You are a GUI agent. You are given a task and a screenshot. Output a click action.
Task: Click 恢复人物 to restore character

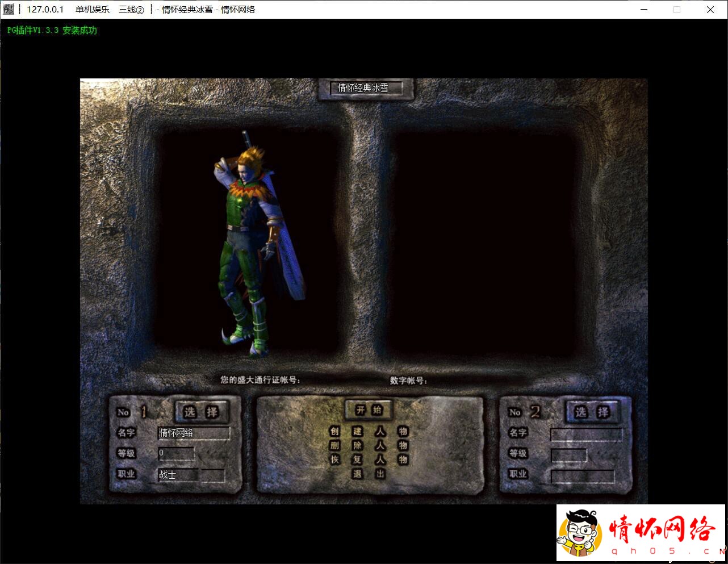tap(369, 459)
